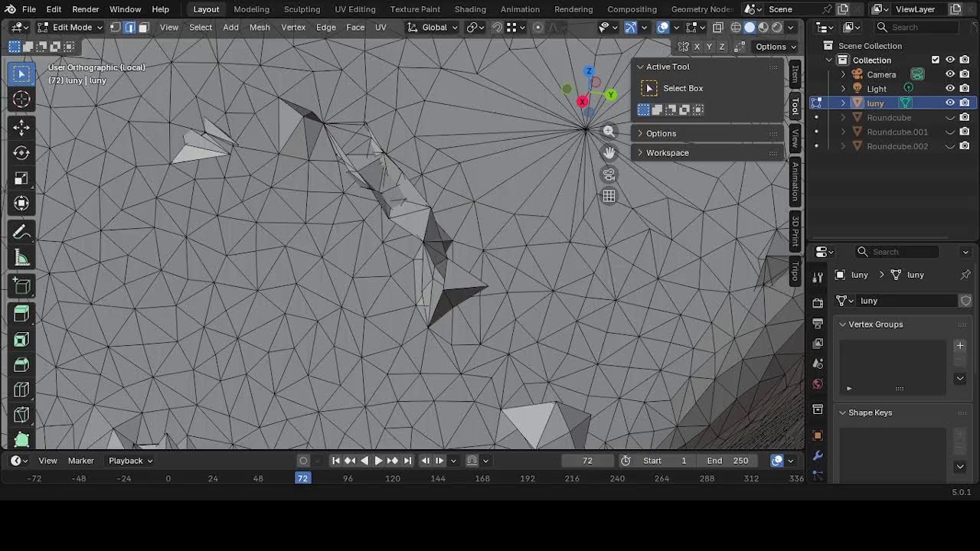
Task: Open the Render properties tab icon
Action: (x=818, y=303)
